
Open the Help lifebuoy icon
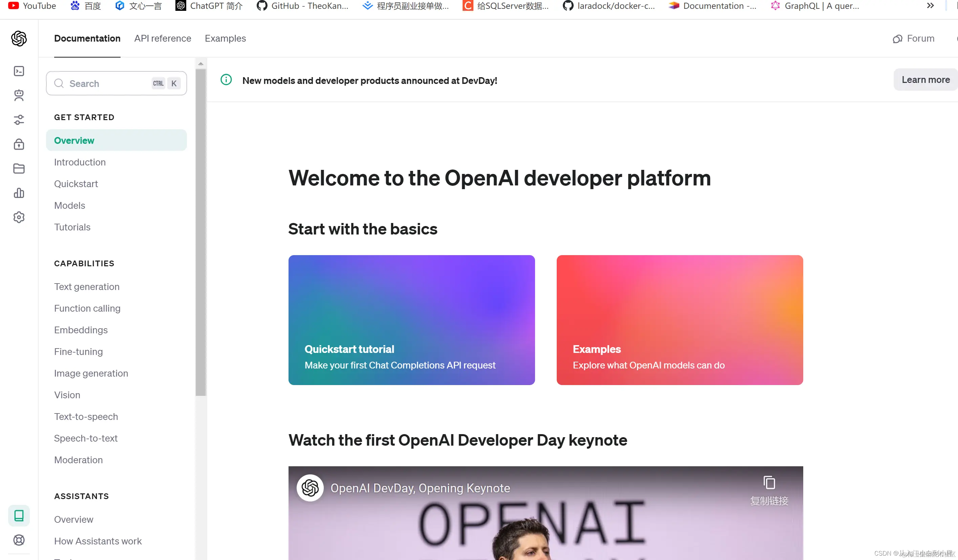click(19, 540)
